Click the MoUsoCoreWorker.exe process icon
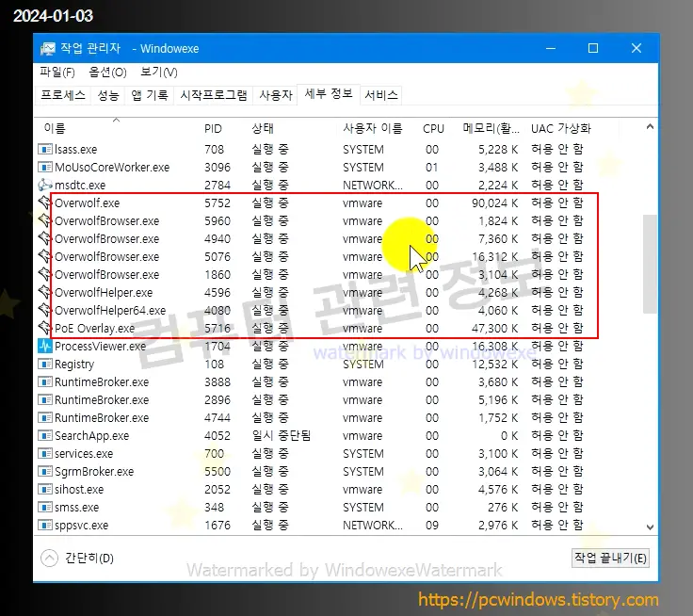This screenshot has width=693, height=616. pos(45,167)
